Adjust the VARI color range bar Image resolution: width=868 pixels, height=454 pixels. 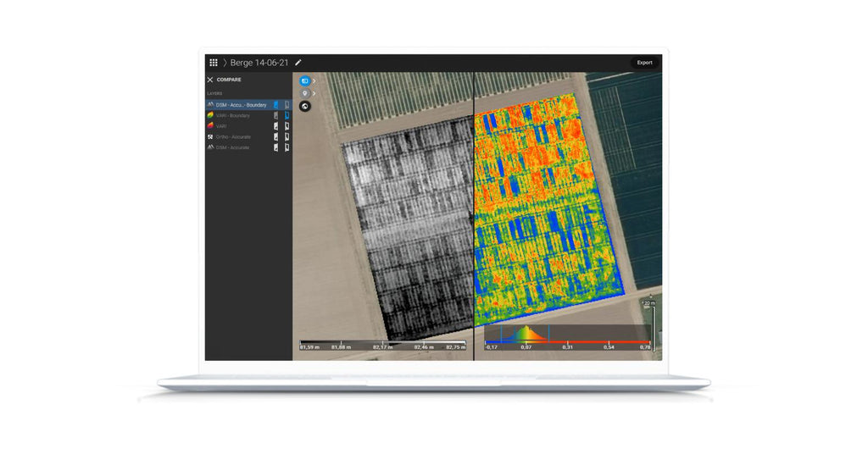pyautogui.click(x=568, y=341)
